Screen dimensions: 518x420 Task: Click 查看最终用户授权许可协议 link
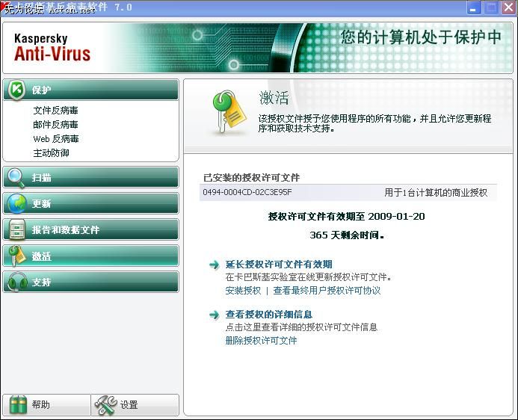click(x=327, y=291)
